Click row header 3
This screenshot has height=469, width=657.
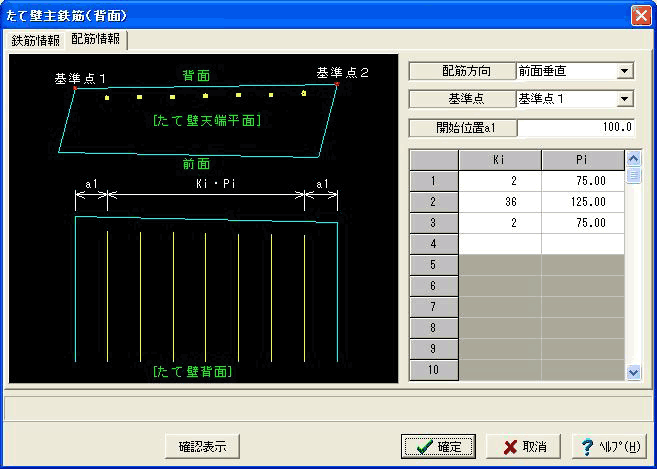[434, 223]
